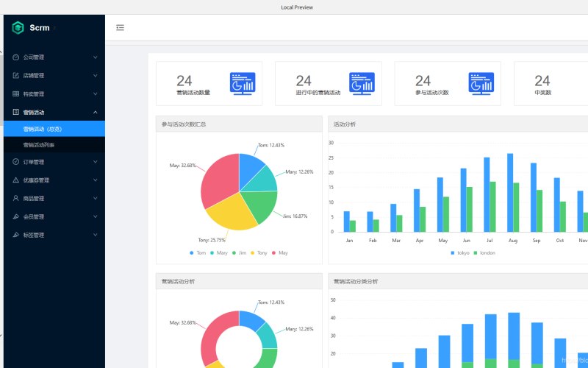Image resolution: width=588 pixels, height=368 pixels.
Task: Click blue Aug tokyo bar in 活动分析
Action: coord(510,193)
